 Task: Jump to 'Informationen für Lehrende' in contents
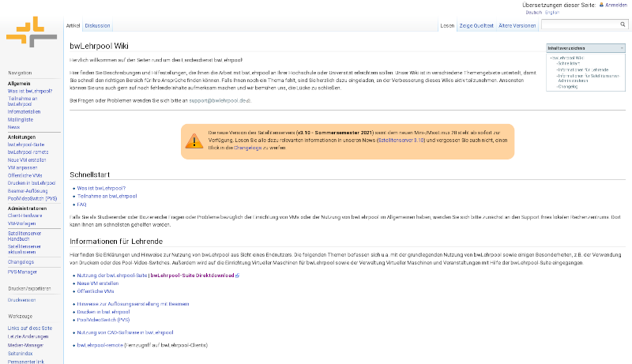pos(583,69)
